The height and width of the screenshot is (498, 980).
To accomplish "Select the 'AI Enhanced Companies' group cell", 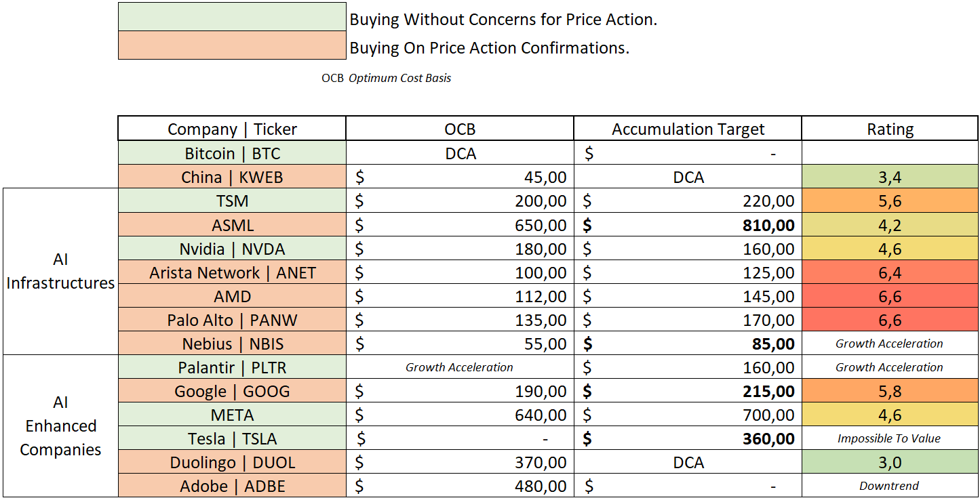I will 60,426.
